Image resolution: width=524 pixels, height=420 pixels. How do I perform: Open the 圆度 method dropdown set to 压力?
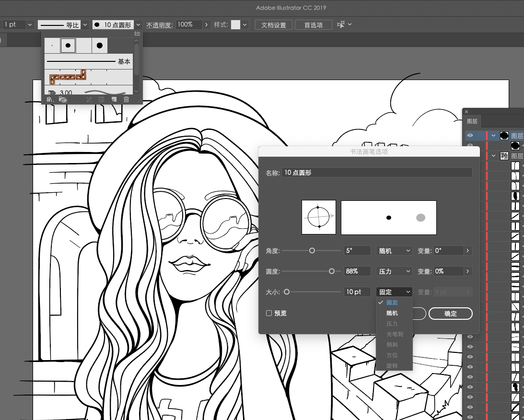[394, 271]
